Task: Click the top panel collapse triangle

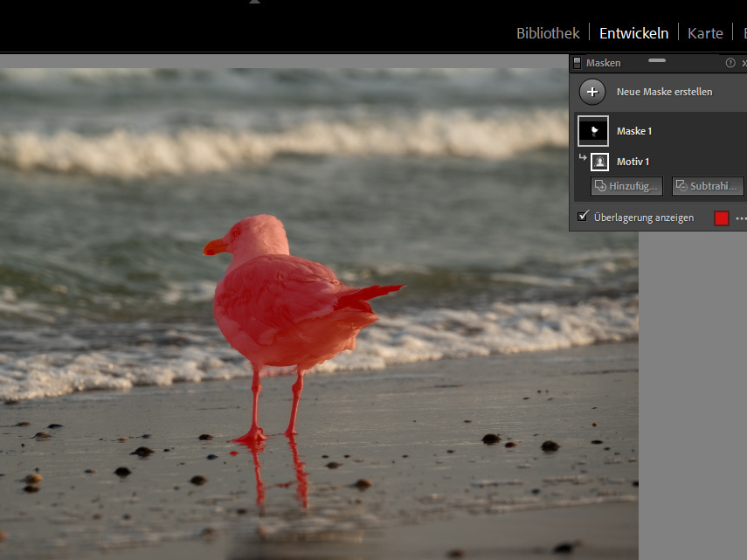Action: pyautogui.click(x=254, y=3)
